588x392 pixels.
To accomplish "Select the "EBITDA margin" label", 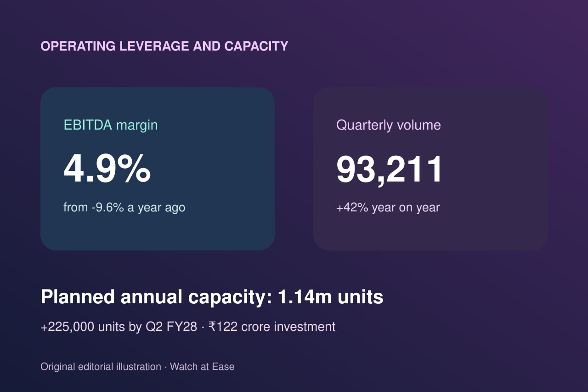I will click(x=111, y=125).
